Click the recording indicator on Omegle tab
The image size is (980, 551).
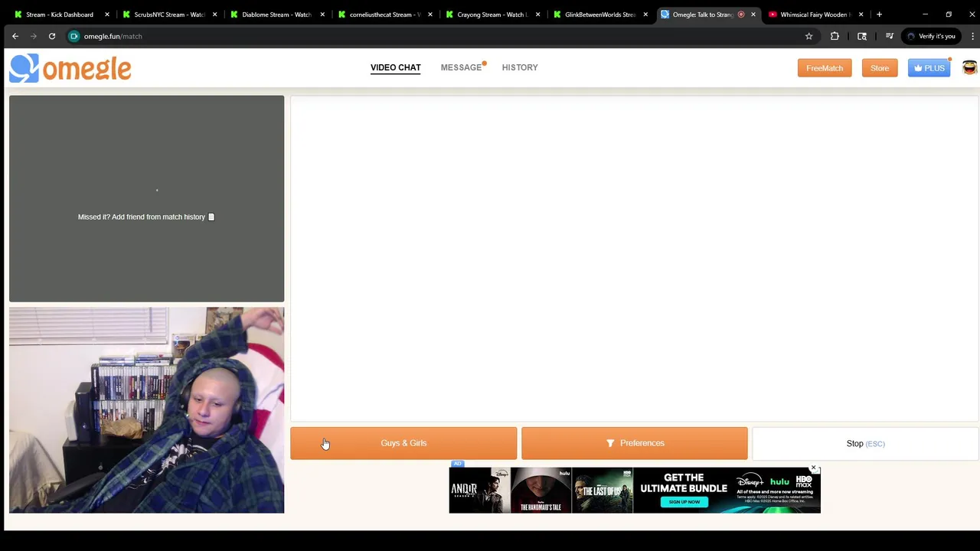pyautogui.click(x=741, y=15)
